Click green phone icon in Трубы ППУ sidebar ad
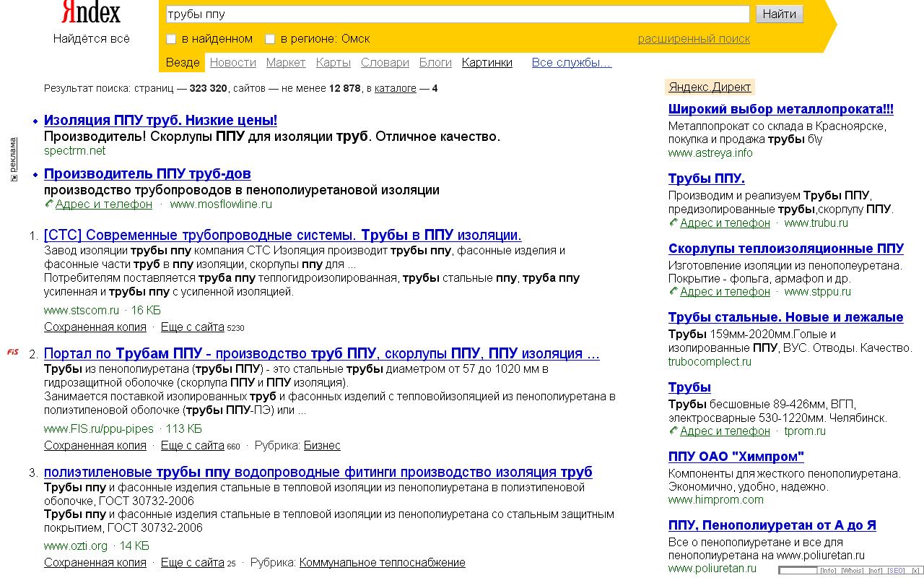Viewport: 924px width, 578px height. [673, 223]
